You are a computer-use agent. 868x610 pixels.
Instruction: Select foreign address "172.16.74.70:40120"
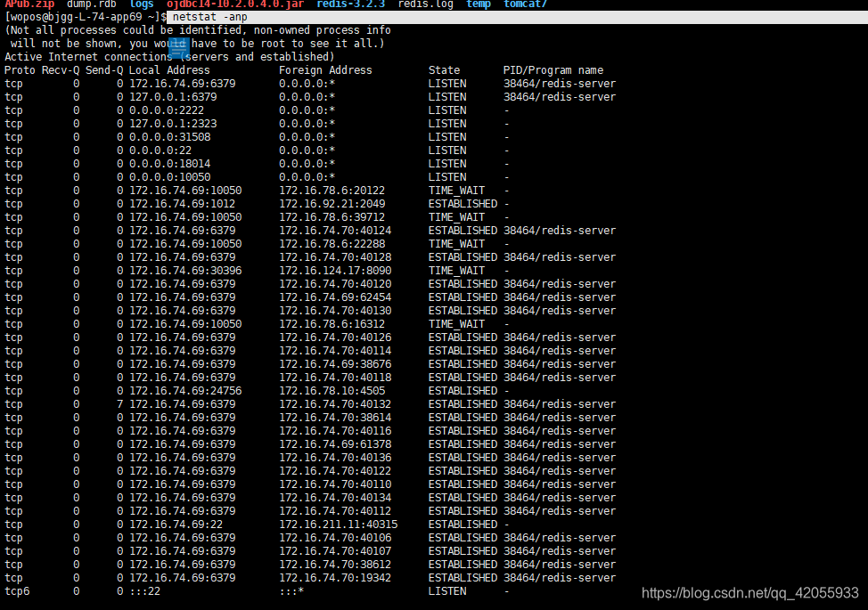pyautogui.click(x=335, y=284)
